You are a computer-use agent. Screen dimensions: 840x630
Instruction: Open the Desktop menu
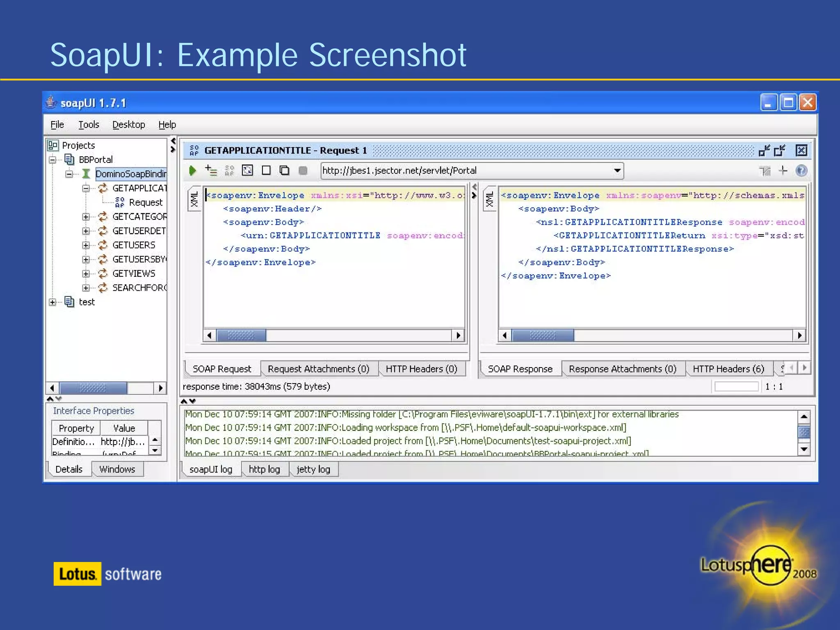[x=129, y=125]
